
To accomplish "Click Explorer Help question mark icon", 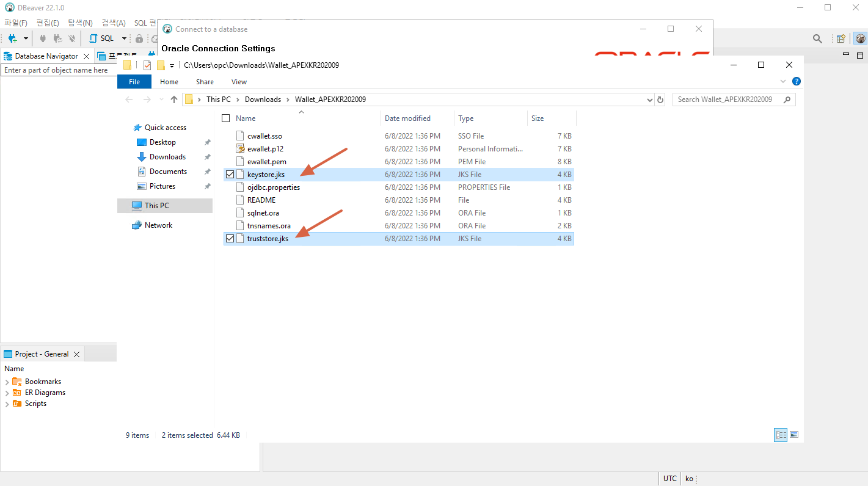I will [x=797, y=81].
